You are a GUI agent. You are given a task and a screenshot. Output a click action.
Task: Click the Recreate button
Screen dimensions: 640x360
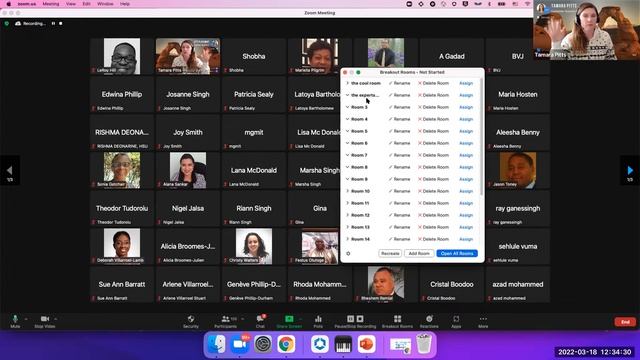tap(390, 253)
